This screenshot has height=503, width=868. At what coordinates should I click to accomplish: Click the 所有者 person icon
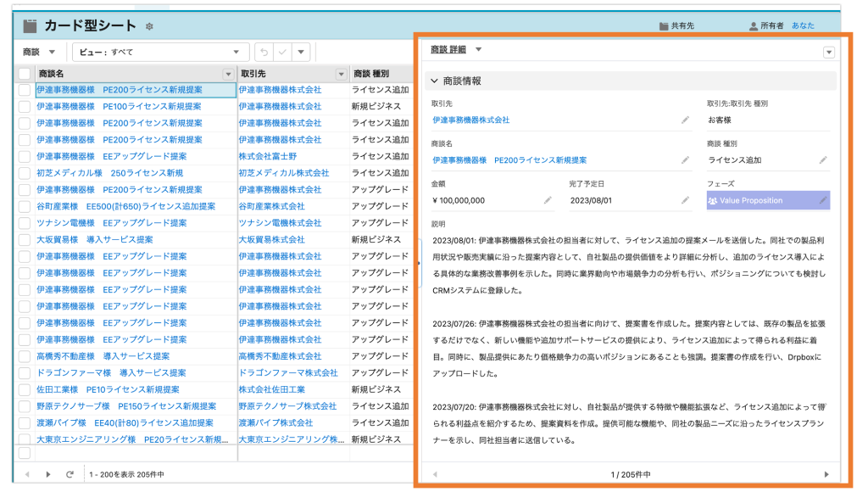click(753, 26)
